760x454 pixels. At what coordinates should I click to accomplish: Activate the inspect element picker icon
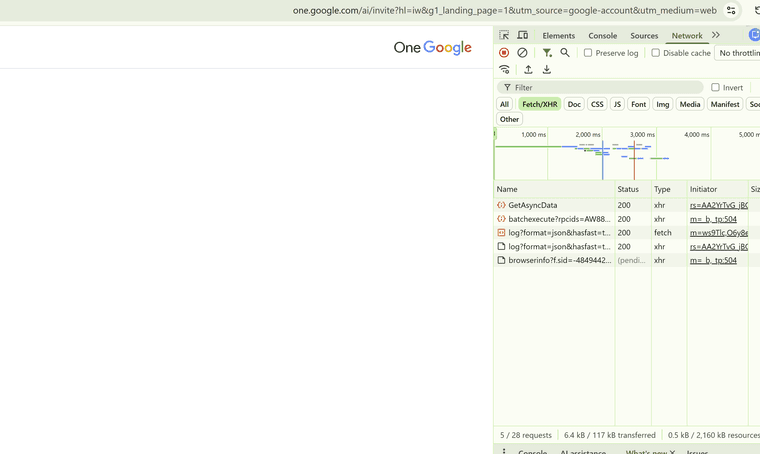(504, 35)
